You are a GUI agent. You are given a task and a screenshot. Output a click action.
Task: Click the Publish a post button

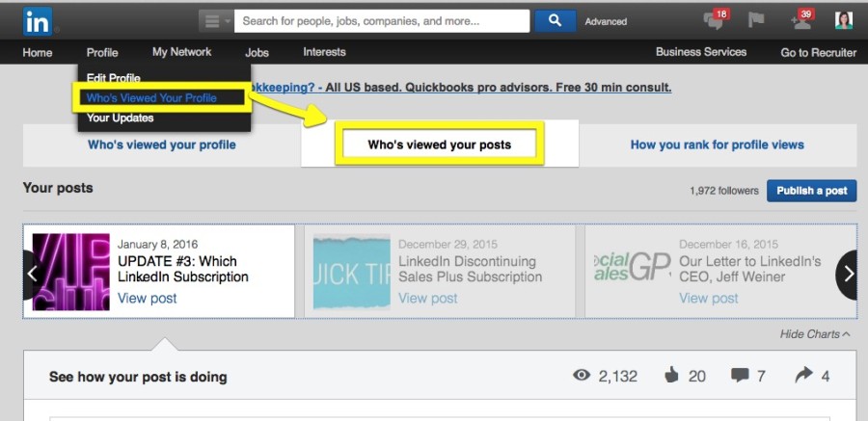click(x=811, y=191)
